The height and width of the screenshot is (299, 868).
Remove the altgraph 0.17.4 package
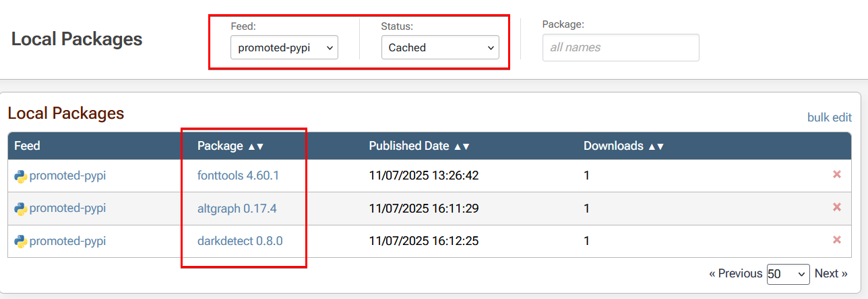(837, 207)
